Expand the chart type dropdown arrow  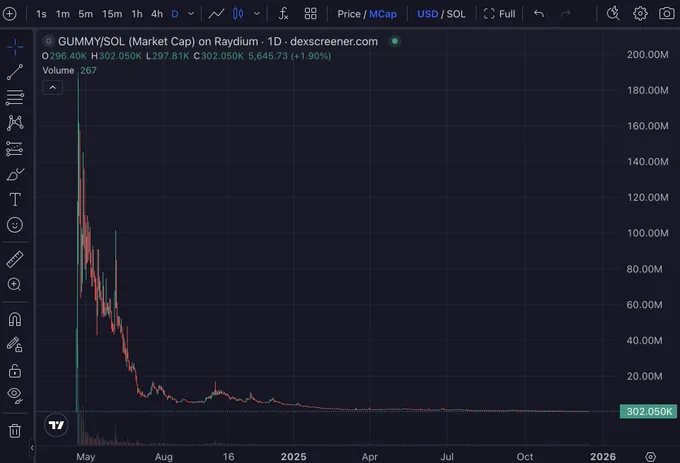point(257,14)
